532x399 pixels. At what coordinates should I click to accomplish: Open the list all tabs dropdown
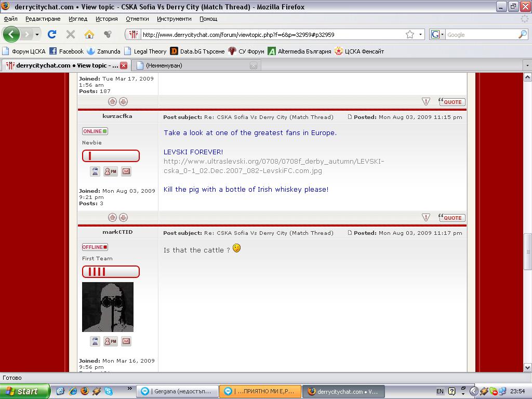(527, 65)
